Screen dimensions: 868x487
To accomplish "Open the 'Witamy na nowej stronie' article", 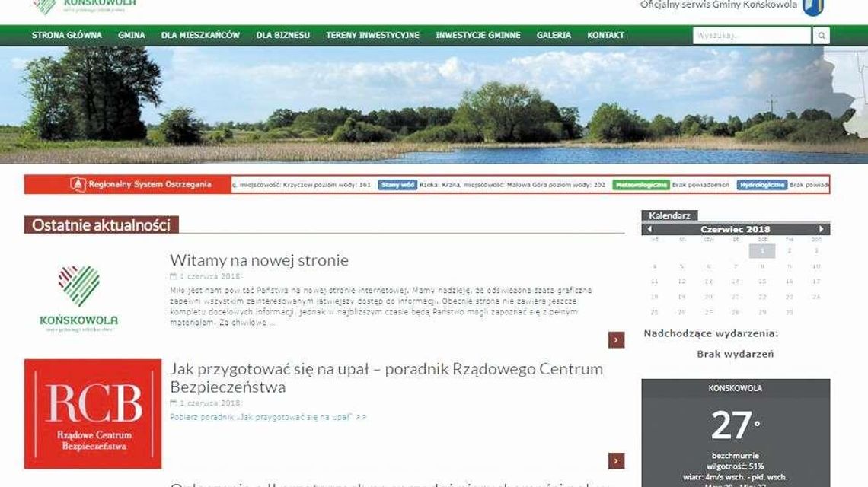I will 259,259.
